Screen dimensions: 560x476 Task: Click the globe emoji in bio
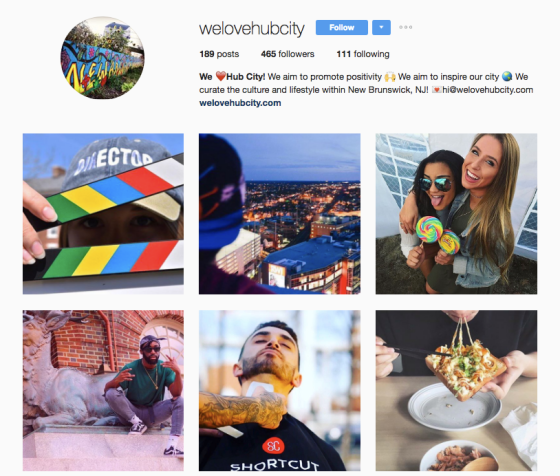[x=507, y=76]
